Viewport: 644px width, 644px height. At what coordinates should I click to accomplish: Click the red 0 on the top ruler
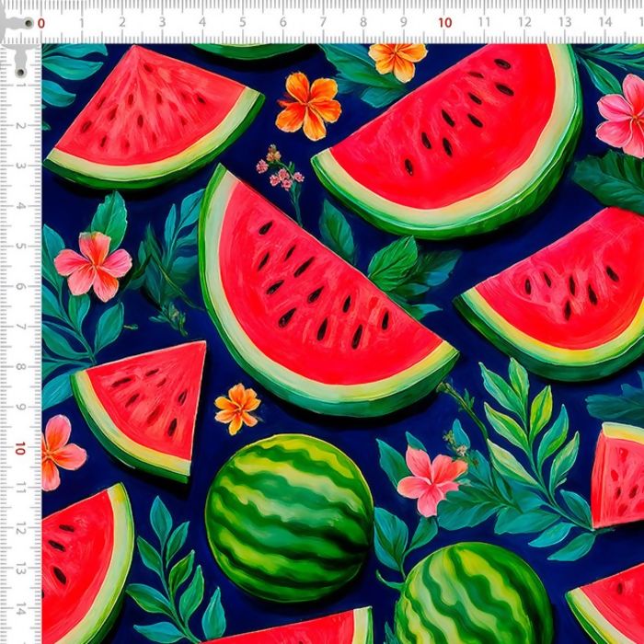coord(41,23)
